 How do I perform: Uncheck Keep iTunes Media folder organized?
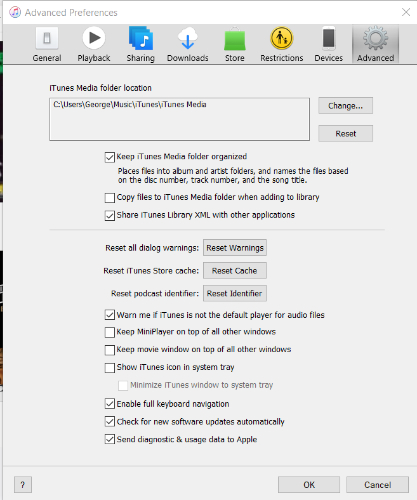tap(110, 157)
